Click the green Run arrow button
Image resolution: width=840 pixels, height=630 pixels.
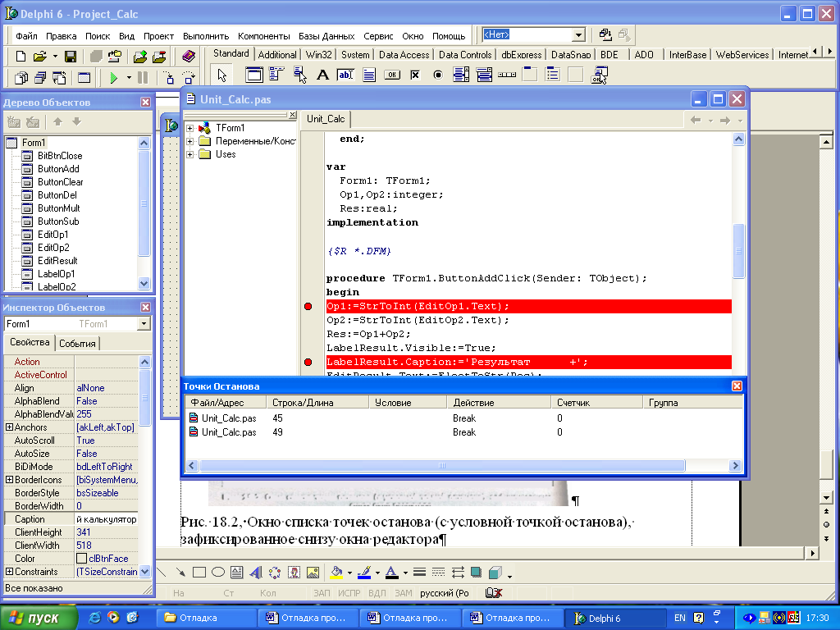pos(113,78)
